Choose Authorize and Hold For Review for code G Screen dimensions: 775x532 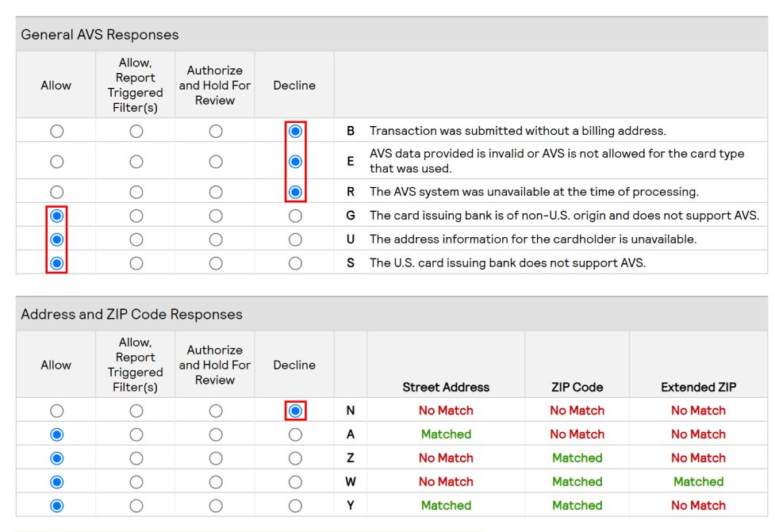[x=216, y=216]
